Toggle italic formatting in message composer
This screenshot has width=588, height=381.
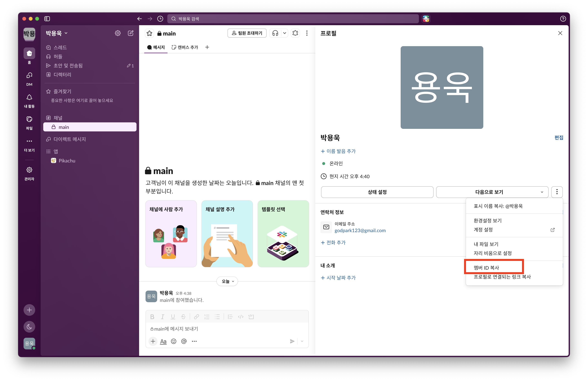pos(162,317)
